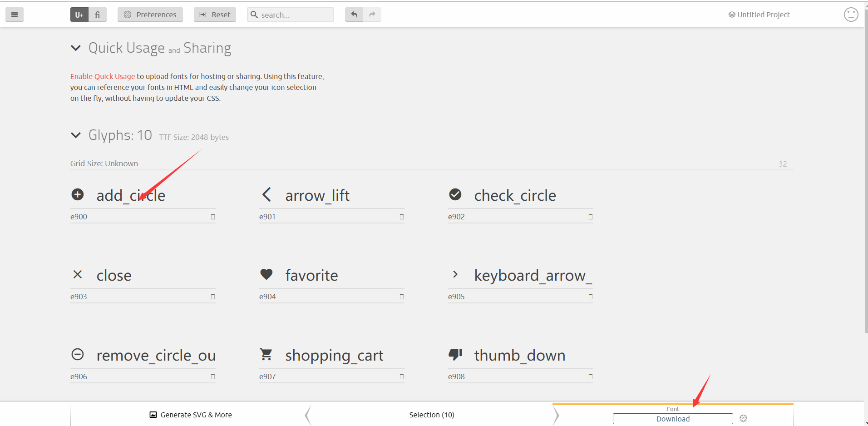Toggle the ligatures fi button
The image size is (868, 426).
[x=98, y=15]
